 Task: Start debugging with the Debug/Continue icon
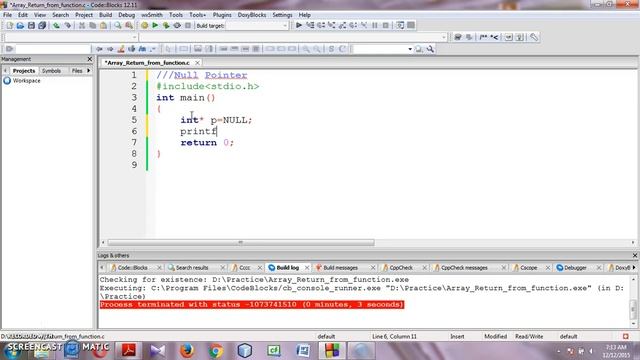point(299,25)
